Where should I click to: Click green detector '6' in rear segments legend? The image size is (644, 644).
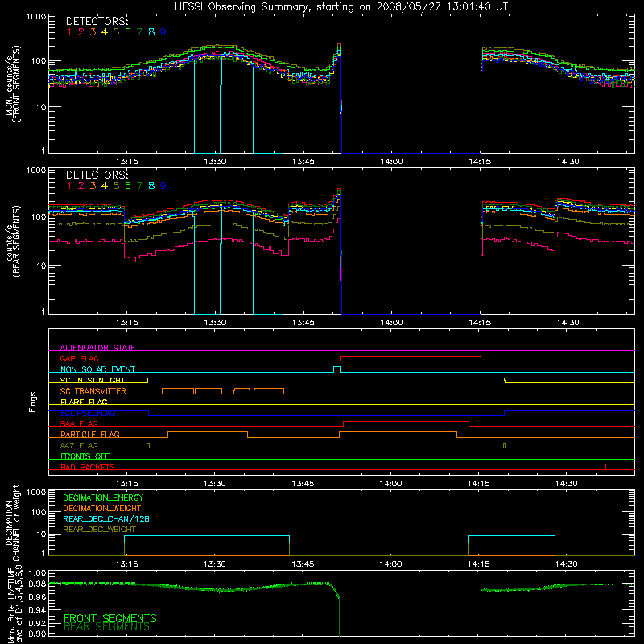coord(128,186)
